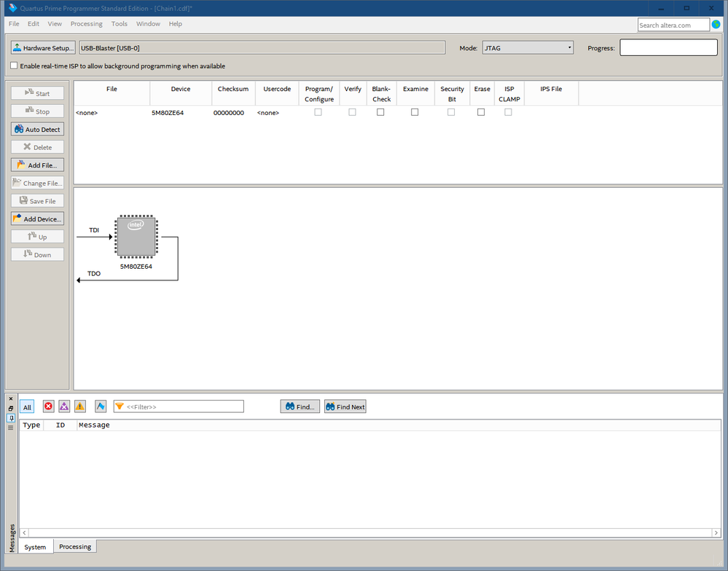This screenshot has width=728, height=571.
Task: Open the View menu
Action: (55, 23)
